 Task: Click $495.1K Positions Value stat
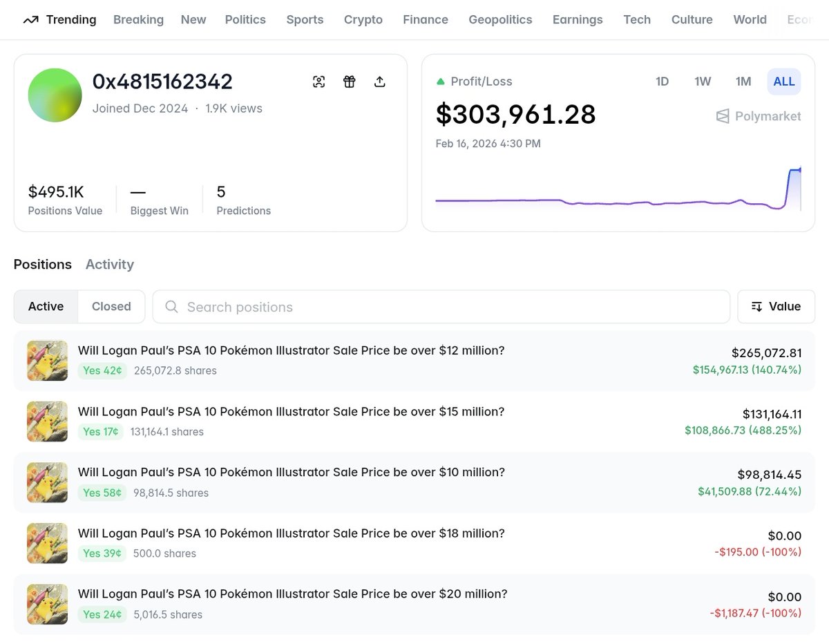coord(65,200)
